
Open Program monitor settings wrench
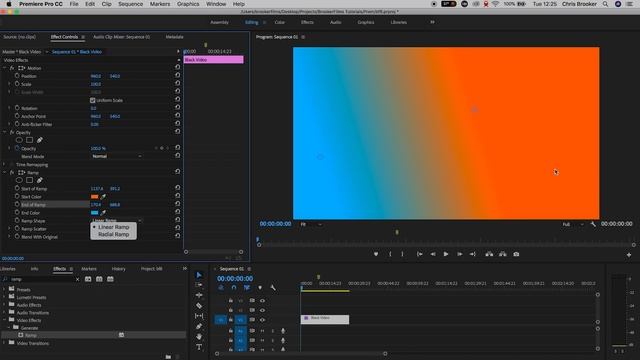click(x=593, y=224)
